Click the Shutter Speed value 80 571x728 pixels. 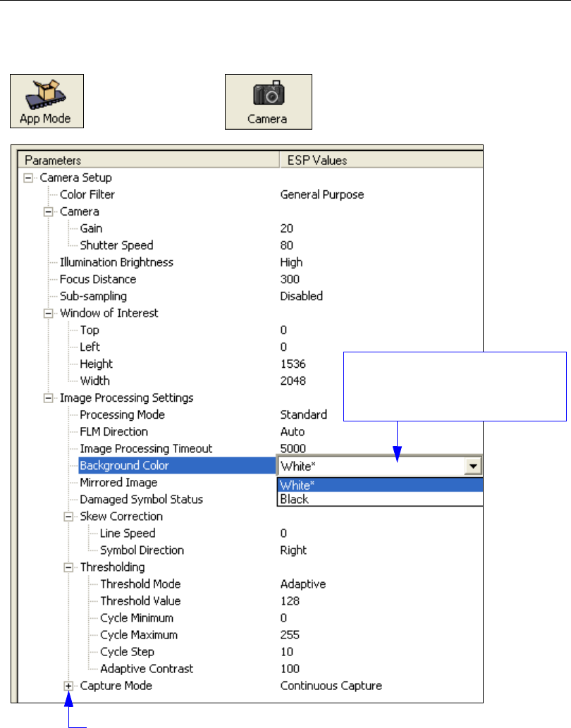pyautogui.click(x=287, y=245)
